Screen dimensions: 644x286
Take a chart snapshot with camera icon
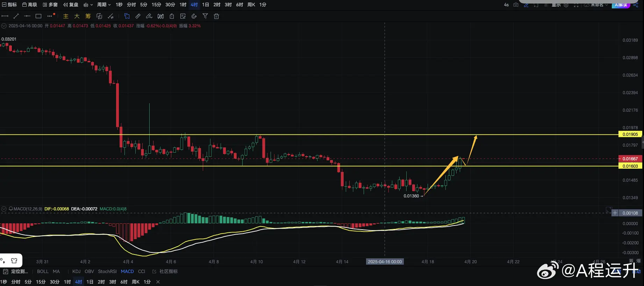516,5
